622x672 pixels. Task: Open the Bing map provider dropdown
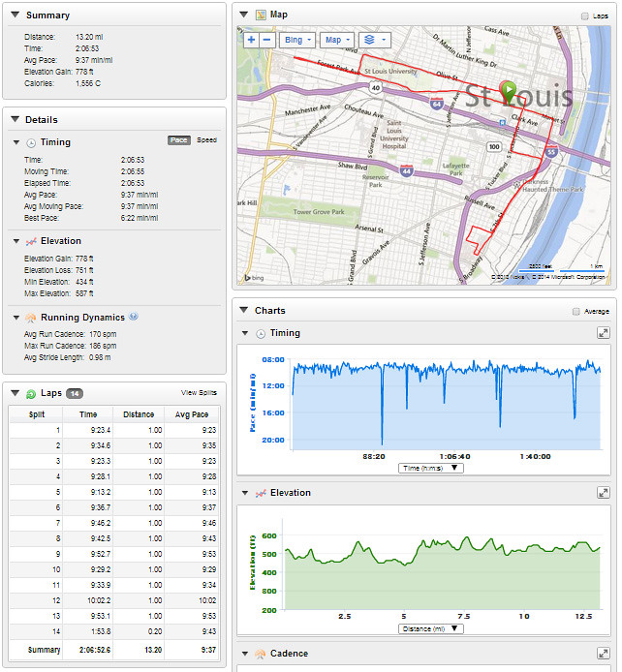(x=297, y=40)
